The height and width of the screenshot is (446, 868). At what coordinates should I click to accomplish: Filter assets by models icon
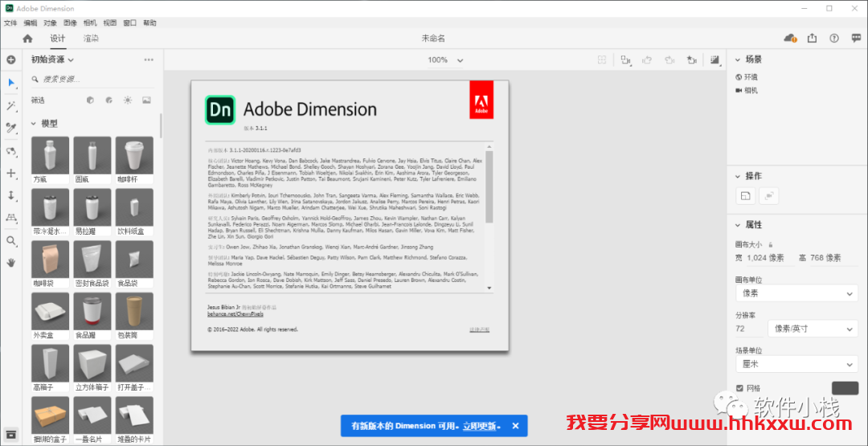pyautogui.click(x=90, y=100)
